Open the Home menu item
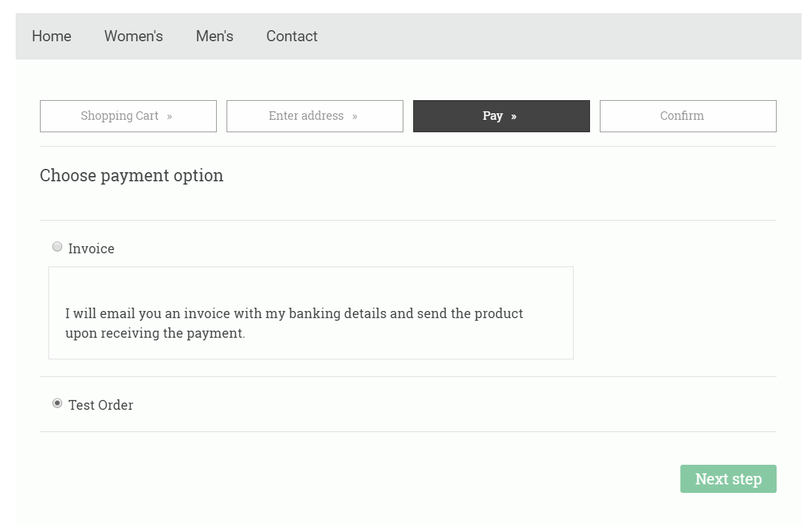 (51, 36)
